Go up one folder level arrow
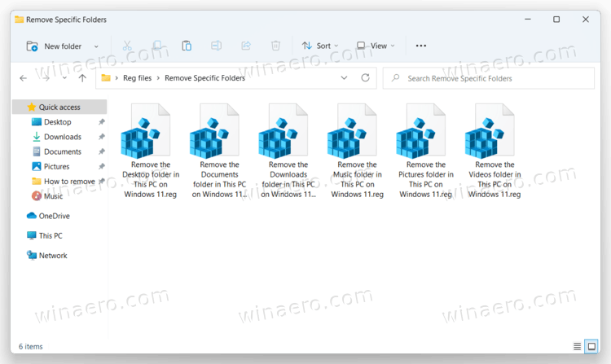 point(82,78)
